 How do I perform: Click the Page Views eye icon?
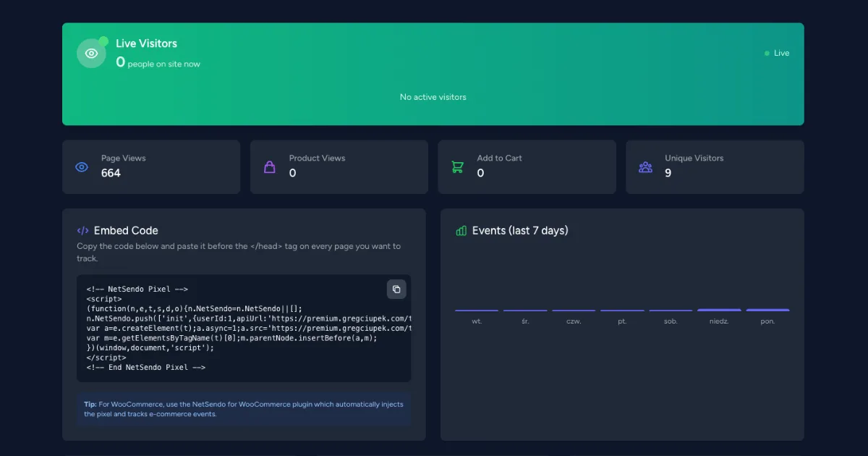[82, 167]
